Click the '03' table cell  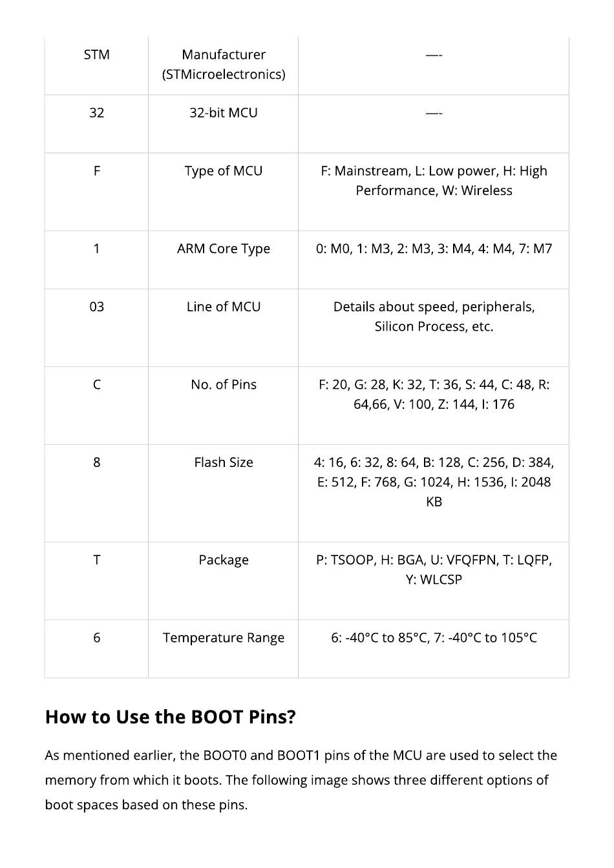(x=96, y=307)
